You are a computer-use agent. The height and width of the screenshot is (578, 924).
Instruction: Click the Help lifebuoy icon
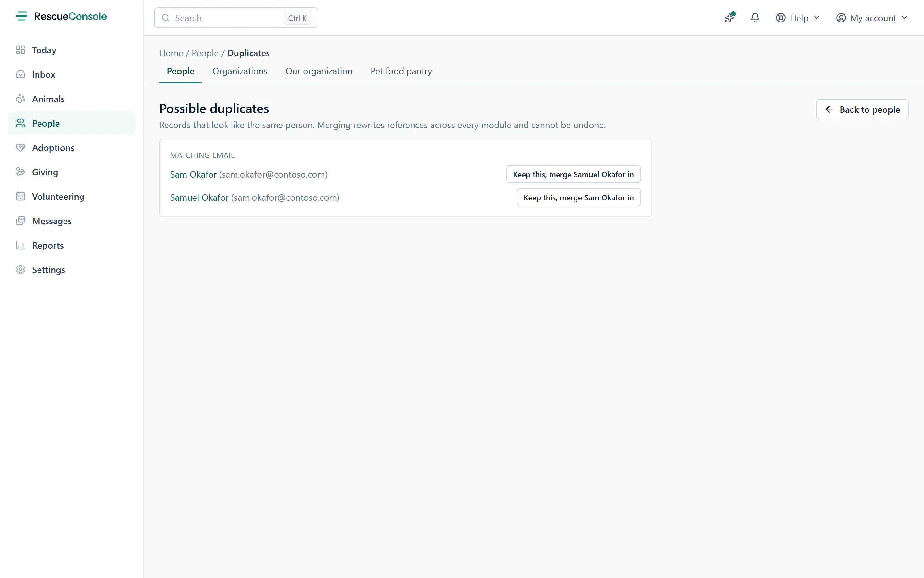pos(781,18)
